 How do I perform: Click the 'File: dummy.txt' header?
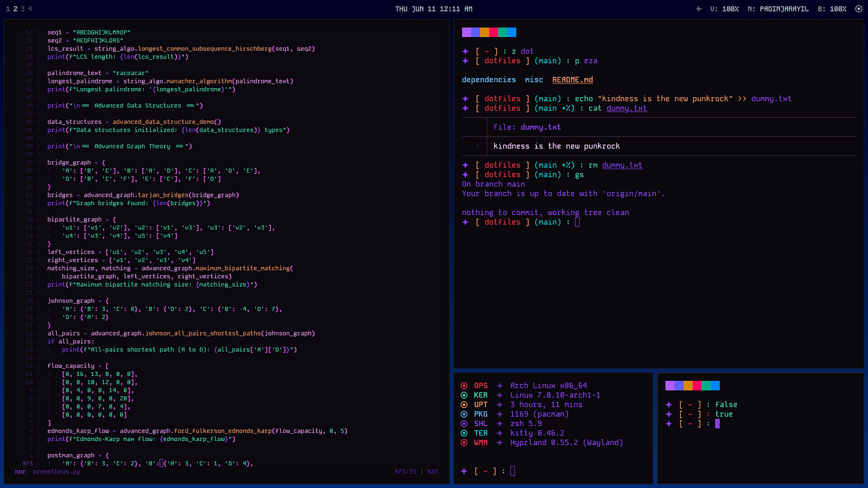pyautogui.click(x=527, y=127)
